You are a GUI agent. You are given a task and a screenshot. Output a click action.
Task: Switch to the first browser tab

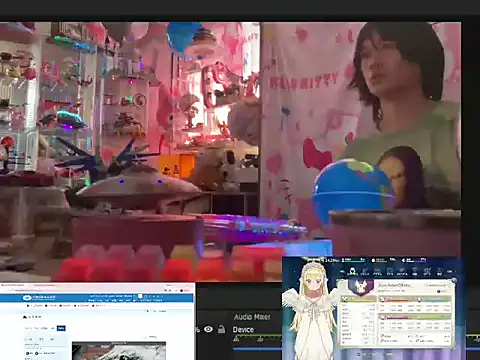[x=13, y=285]
